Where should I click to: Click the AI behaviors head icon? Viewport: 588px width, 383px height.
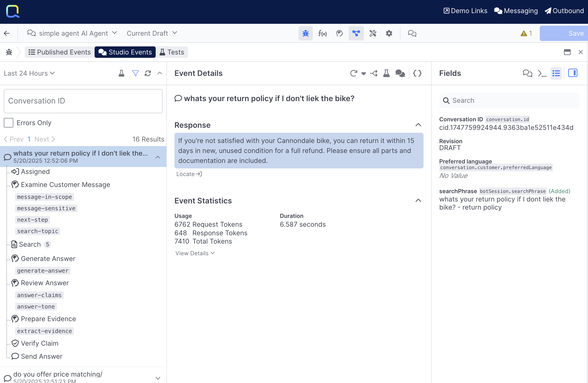(x=339, y=33)
